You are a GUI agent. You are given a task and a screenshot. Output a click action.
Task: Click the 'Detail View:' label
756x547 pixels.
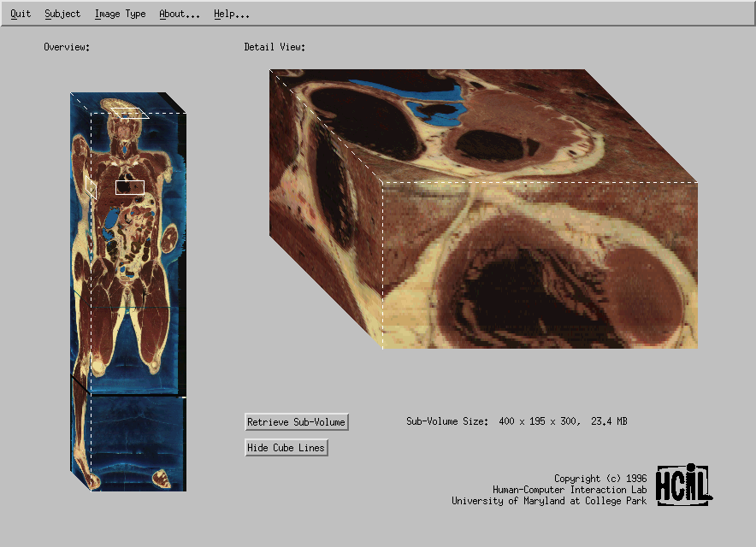tap(275, 47)
